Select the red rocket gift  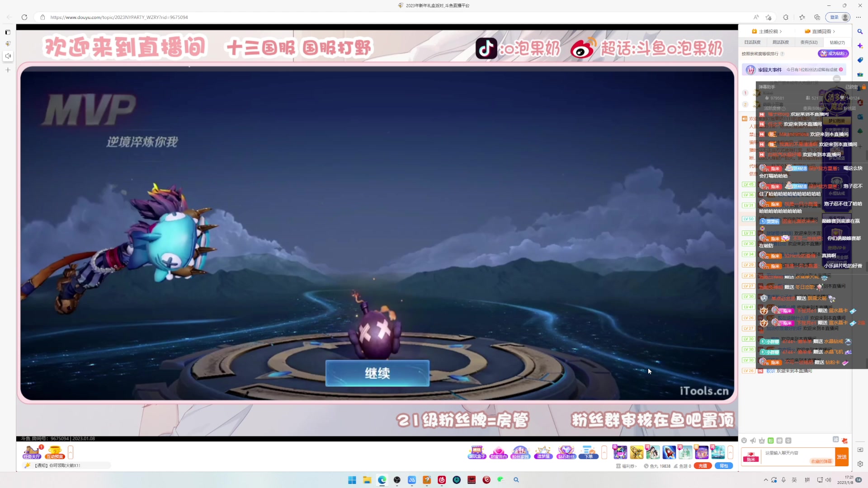tap(669, 452)
